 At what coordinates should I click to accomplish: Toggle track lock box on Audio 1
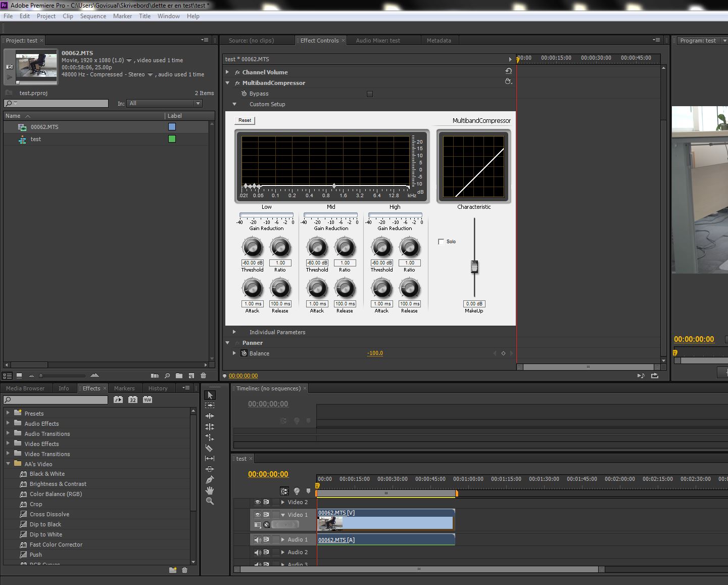click(x=276, y=539)
